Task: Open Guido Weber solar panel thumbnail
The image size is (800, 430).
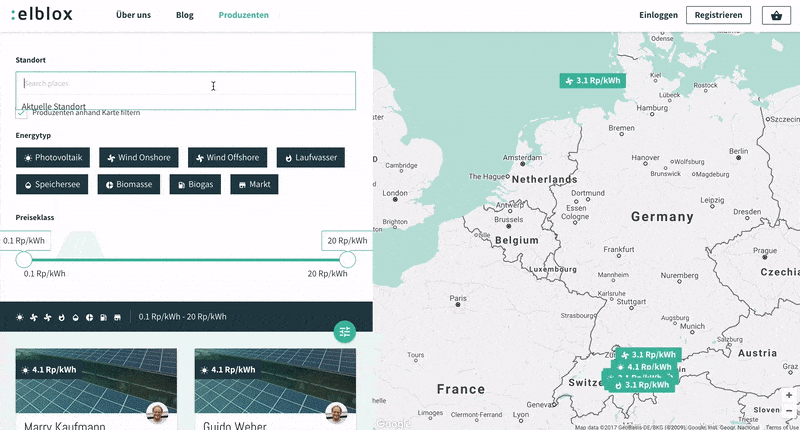Action: point(276,381)
